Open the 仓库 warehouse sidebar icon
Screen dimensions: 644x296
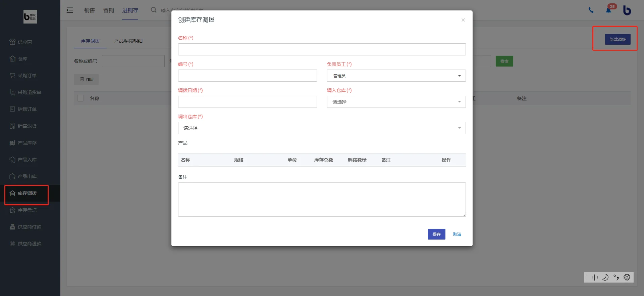pyautogui.click(x=12, y=59)
